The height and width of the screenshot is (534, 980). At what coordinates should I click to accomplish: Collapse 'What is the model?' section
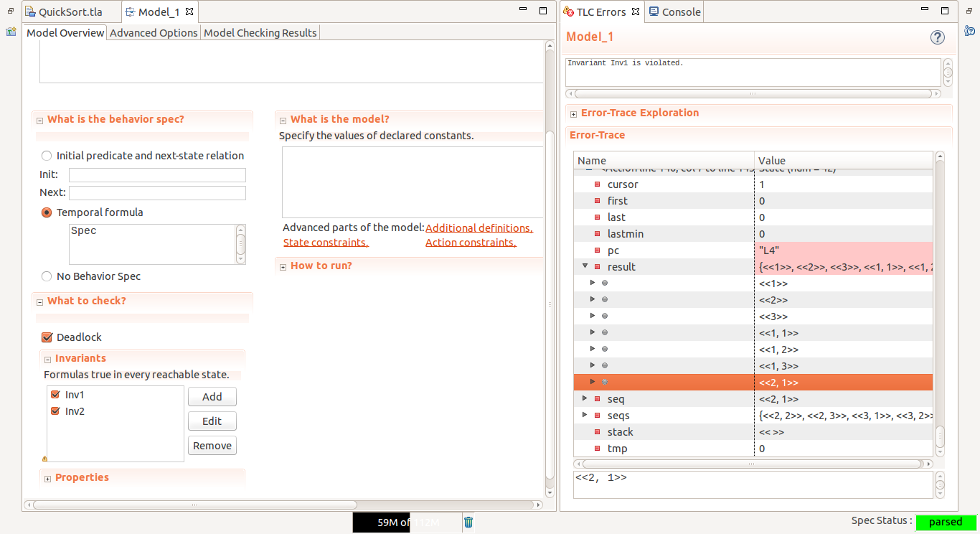pos(283,121)
